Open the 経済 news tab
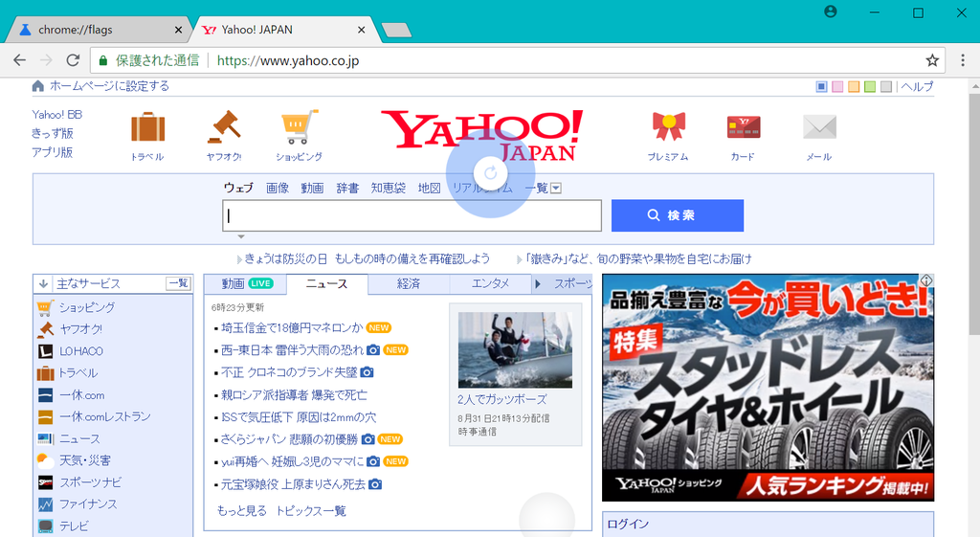This screenshot has width=980, height=537. [409, 284]
